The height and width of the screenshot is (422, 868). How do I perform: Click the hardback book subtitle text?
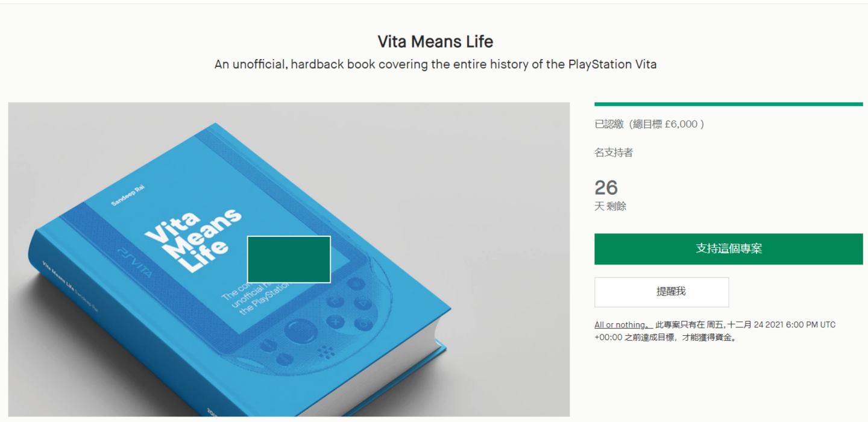pos(435,65)
